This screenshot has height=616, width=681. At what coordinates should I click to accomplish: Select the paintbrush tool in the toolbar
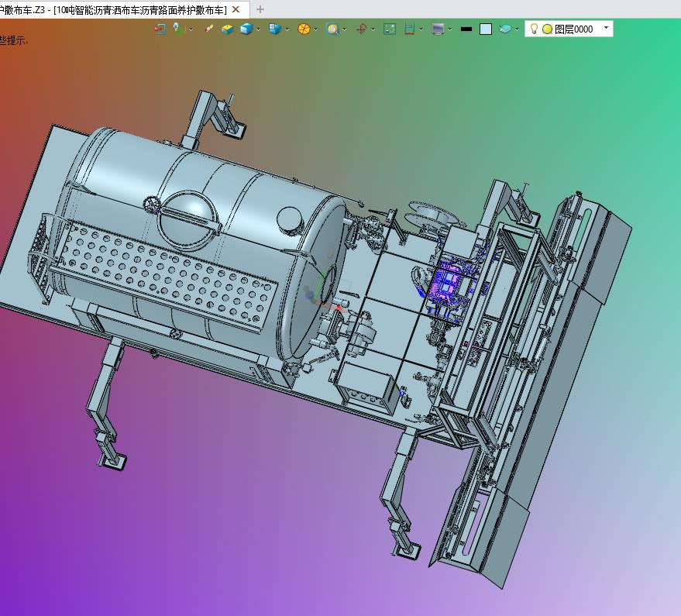tap(208, 29)
